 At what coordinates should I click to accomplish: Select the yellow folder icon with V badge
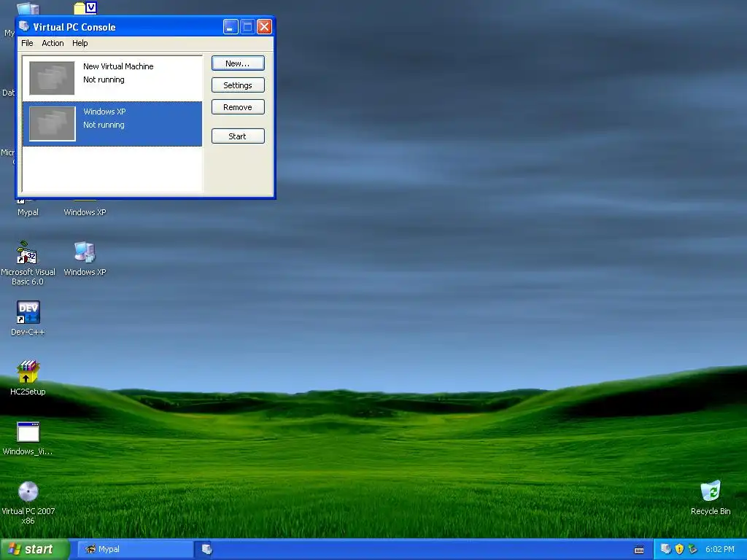(x=85, y=7)
